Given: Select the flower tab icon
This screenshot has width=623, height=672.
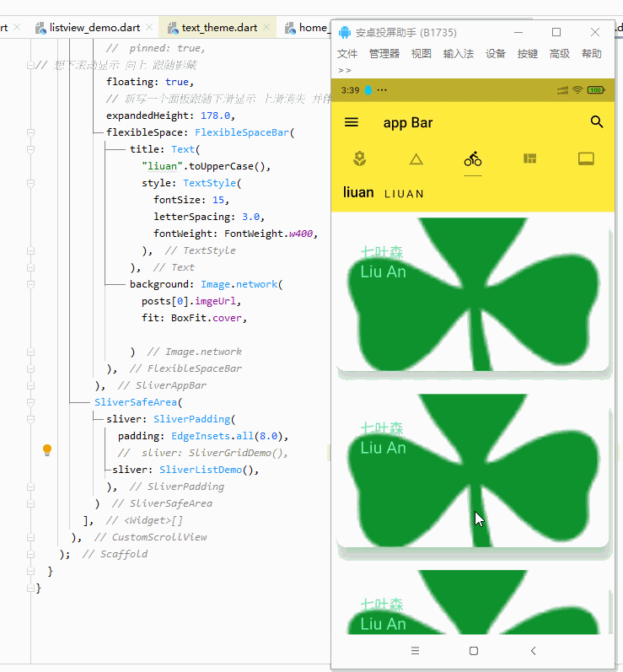Looking at the screenshot, I should pos(359,159).
